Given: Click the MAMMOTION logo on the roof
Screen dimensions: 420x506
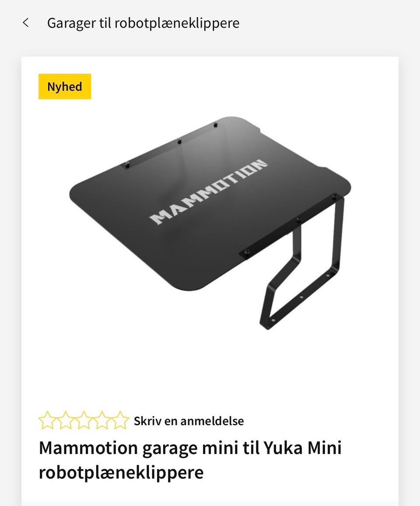Looking at the screenshot, I should 208,192.
